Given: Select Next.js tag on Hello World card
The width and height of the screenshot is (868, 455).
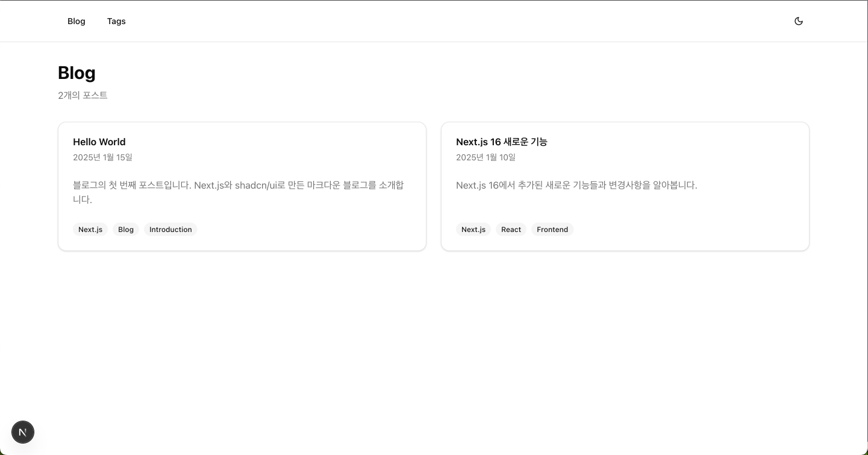Looking at the screenshot, I should [x=90, y=230].
